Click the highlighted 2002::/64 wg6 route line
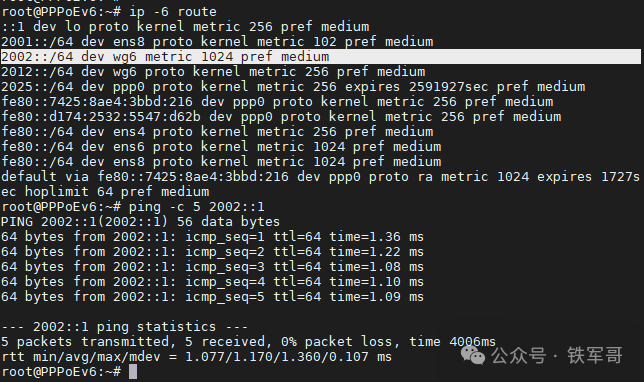 click(321, 57)
